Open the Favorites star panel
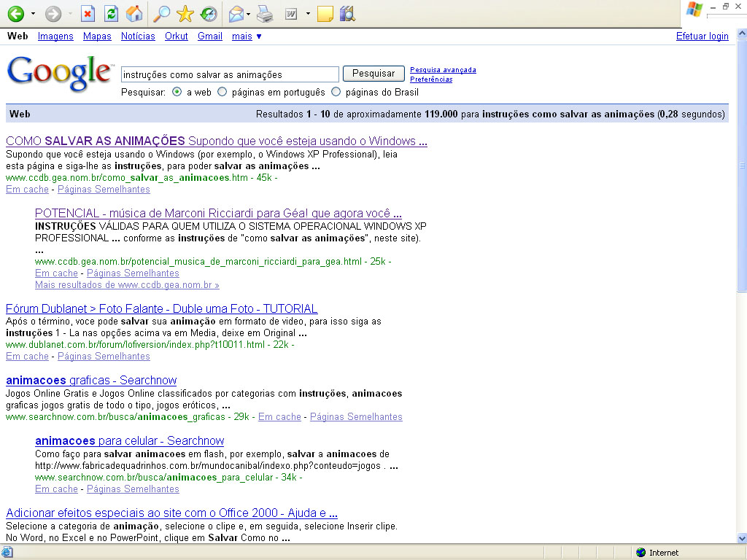The width and height of the screenshot is (747, 560). point(185,14)
